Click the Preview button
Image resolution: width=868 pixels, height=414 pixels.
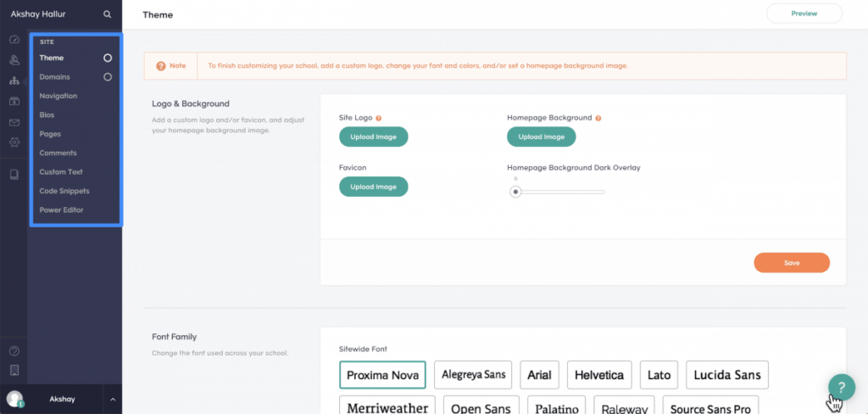(804, 14)
